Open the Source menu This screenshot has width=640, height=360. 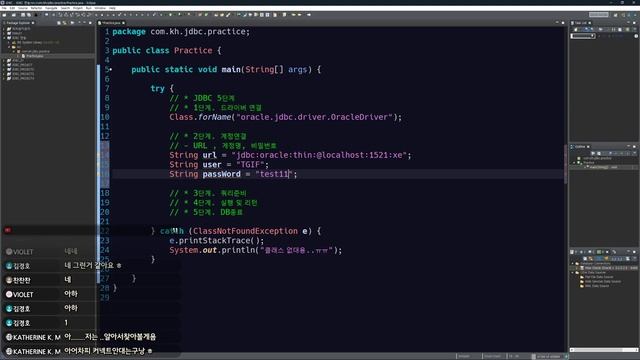23,8
